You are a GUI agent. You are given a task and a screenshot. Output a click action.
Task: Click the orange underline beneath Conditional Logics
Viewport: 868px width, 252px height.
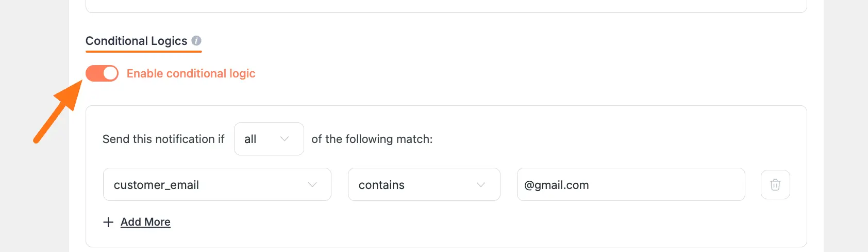143,51
